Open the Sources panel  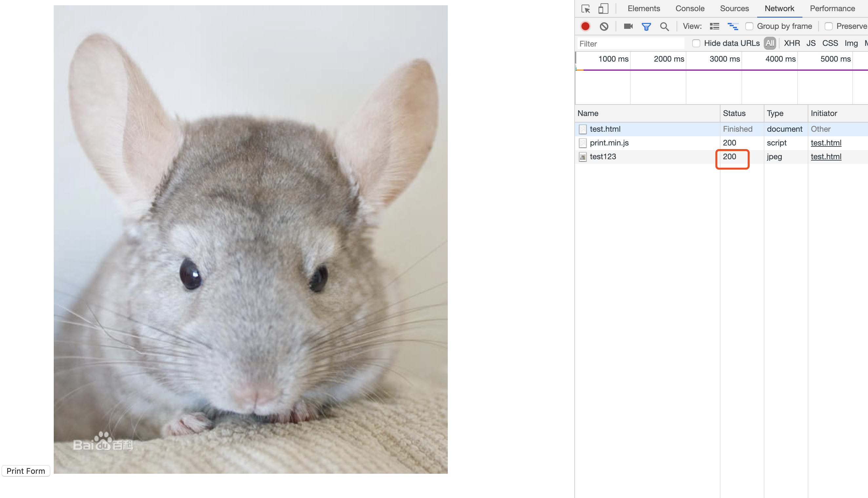click(734, 9)
